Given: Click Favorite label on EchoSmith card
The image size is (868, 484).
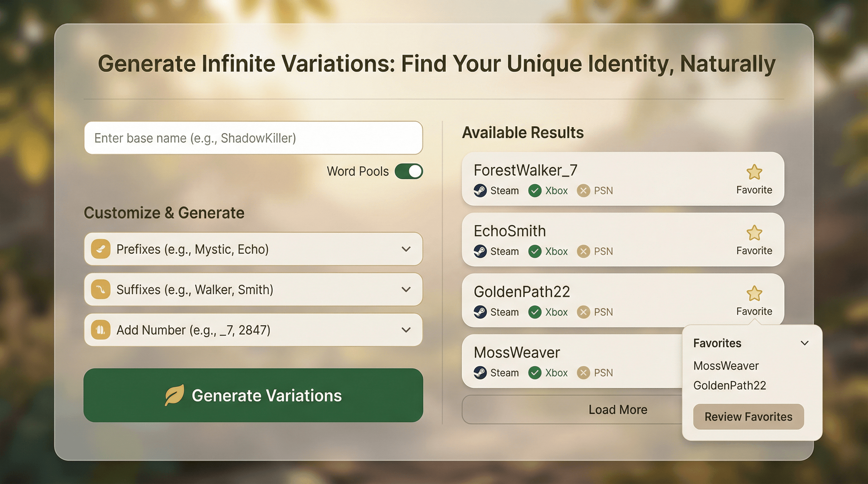Looking at the screenshot, I should pyautogui.click(x=754, y=251).
